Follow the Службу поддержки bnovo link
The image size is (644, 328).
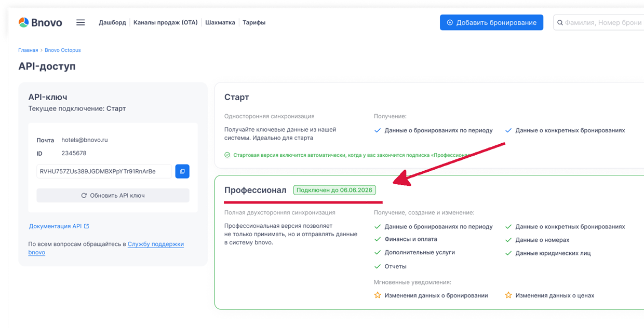pyautogui.click(x=155, y=244)
